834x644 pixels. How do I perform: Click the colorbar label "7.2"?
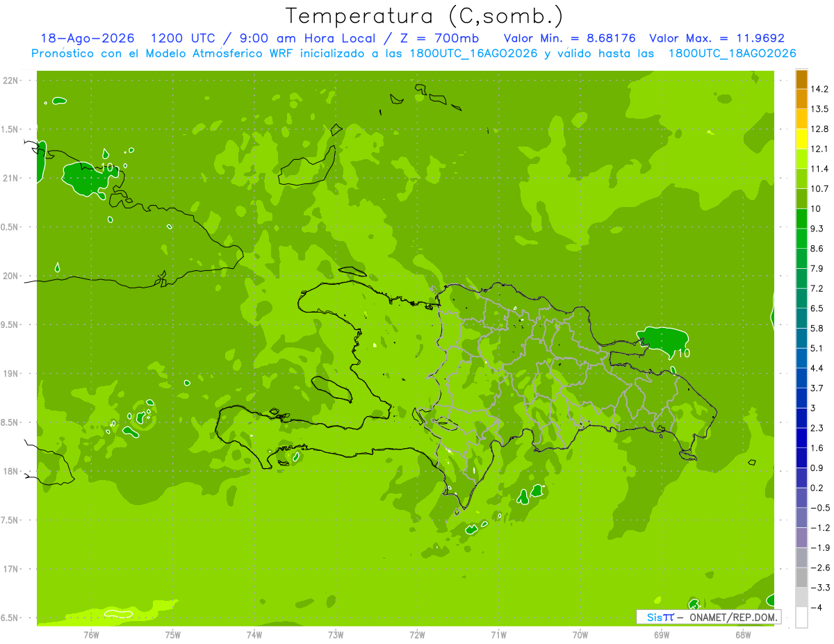point(817,288)
